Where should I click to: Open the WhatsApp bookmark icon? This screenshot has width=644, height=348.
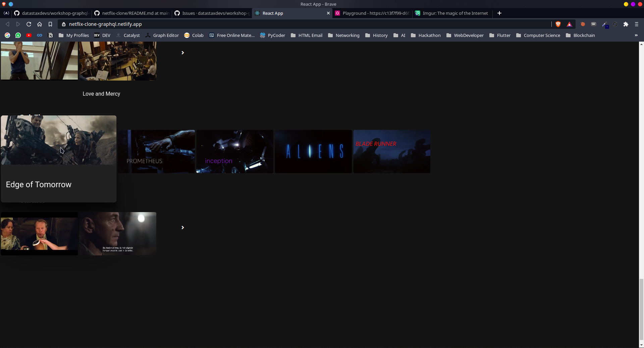click(18, 35)
